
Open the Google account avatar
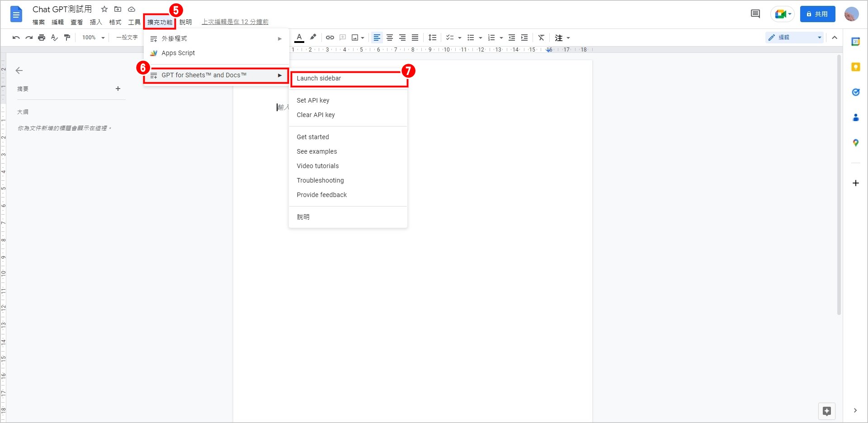tap(852, 14)
